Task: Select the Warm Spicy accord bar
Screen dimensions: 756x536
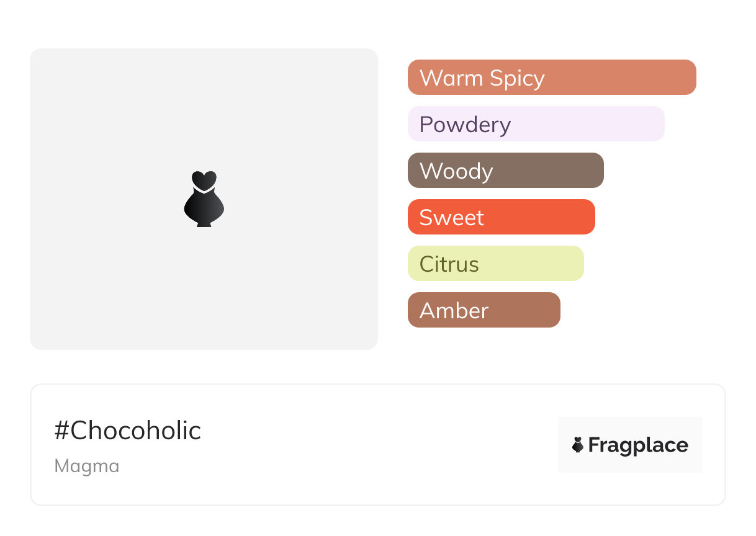Action: [551, 78]
